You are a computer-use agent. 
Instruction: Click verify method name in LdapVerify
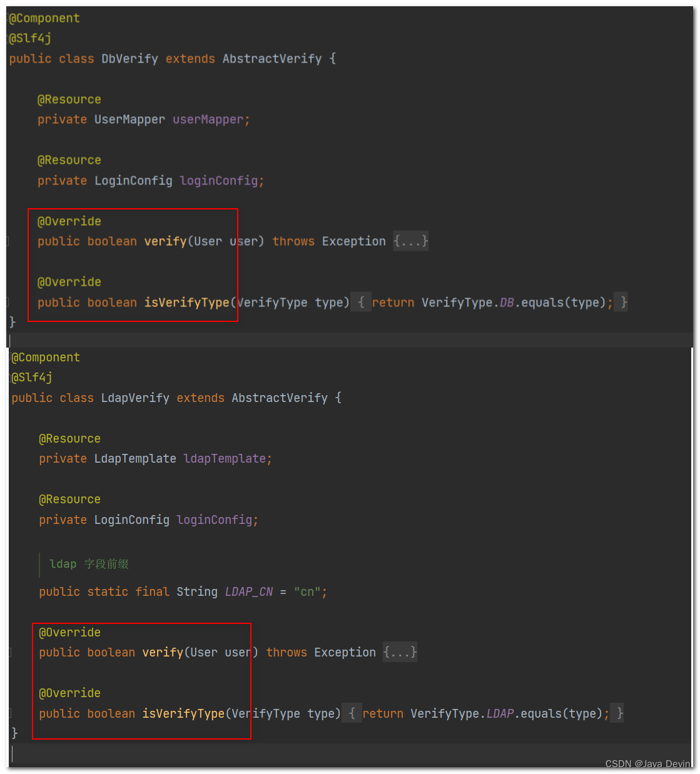click(x=163, y=653)
